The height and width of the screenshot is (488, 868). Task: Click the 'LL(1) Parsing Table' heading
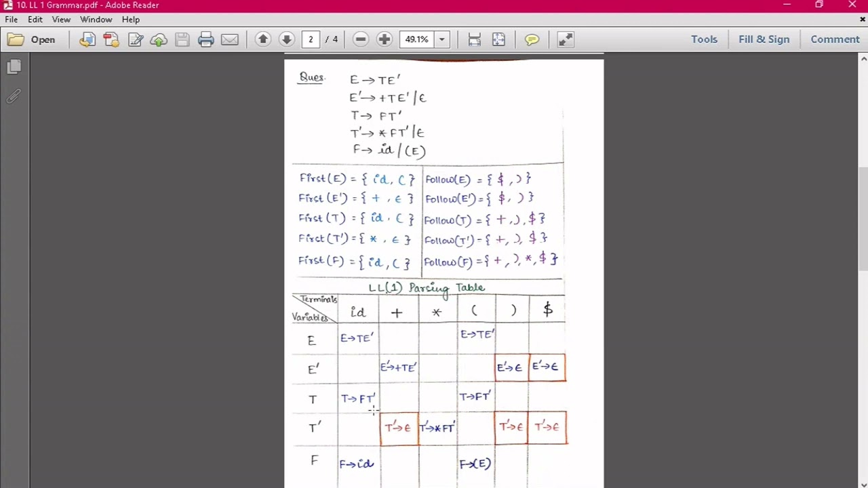point(427,287)
